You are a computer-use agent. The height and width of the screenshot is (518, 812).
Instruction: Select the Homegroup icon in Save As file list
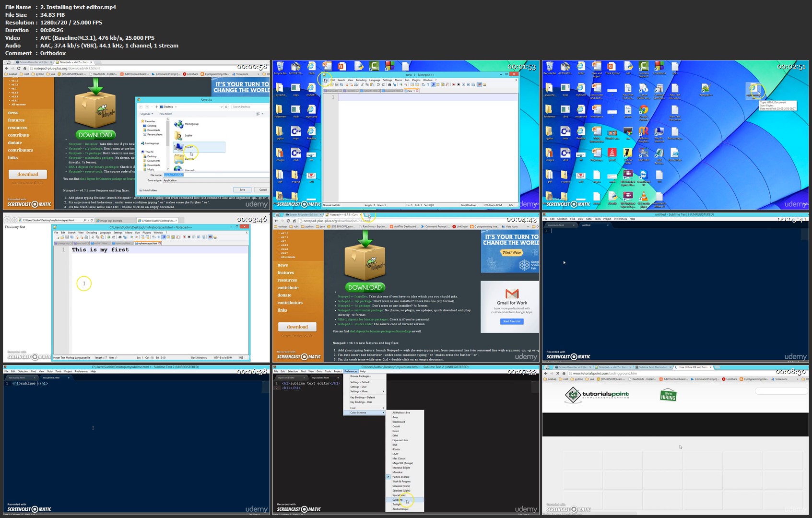click(x=178, y=124)
